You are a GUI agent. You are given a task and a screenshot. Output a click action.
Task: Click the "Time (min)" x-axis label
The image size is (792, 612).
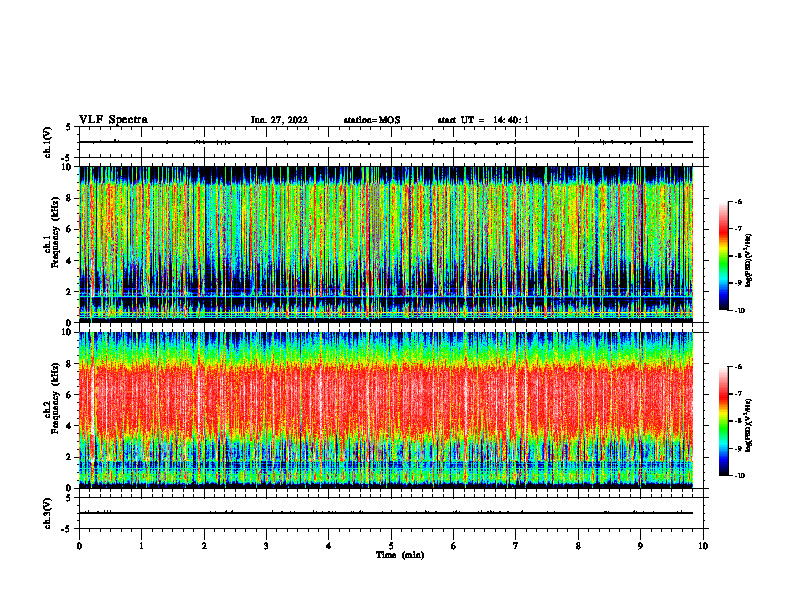point(400,555)
